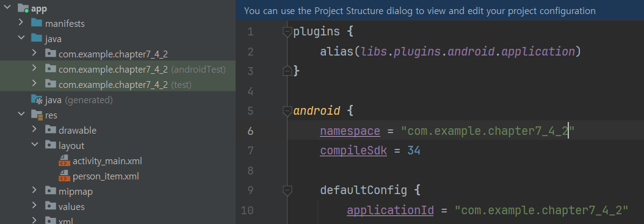Expand the manifests folder
The image size is (644, 224).
click(x=21, y=23)
